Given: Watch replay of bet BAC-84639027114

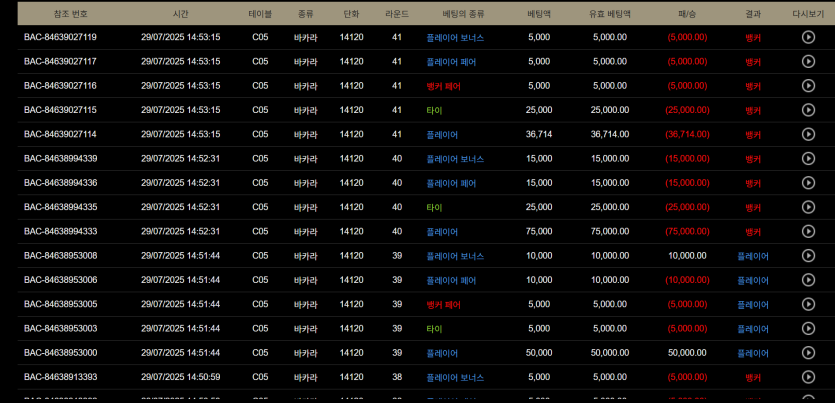Looking at the screenshot, I should [x=808, y=134].
